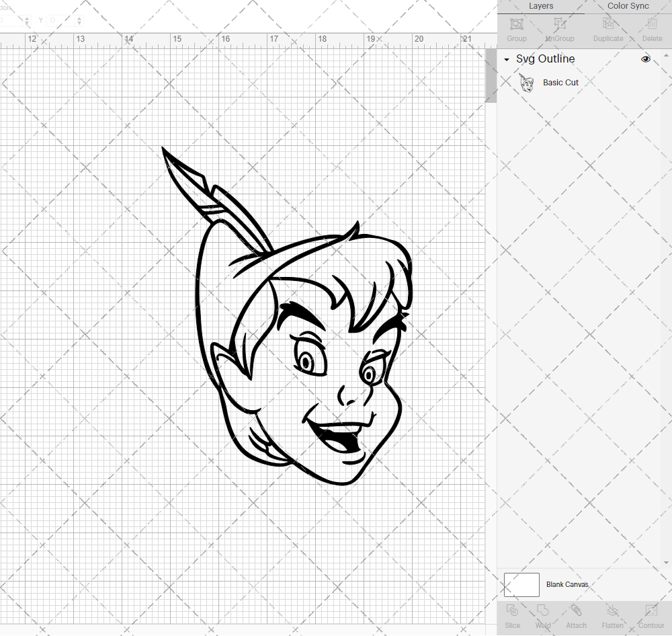Image resolution: width=672 pixels, height=636 pixels.
Task: Hide the Svg Outline layer
Action: pos(646,59)
